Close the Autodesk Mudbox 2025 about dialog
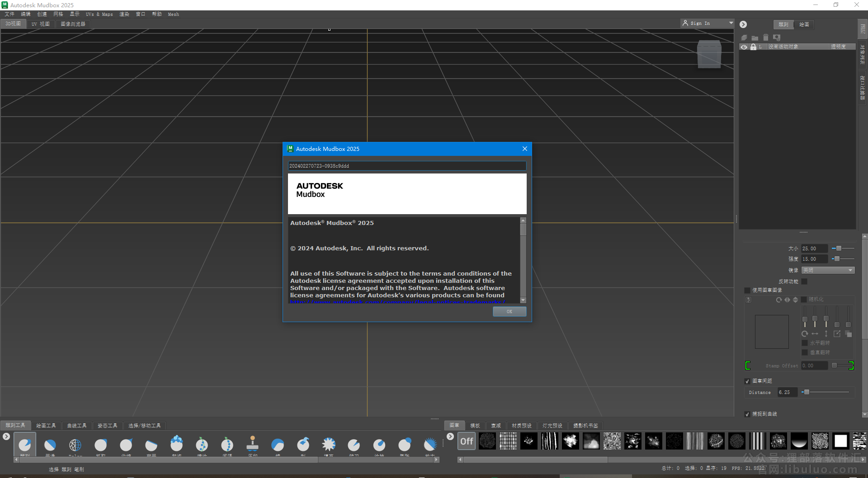Screen dimensions: 868x478 [525, 149]
